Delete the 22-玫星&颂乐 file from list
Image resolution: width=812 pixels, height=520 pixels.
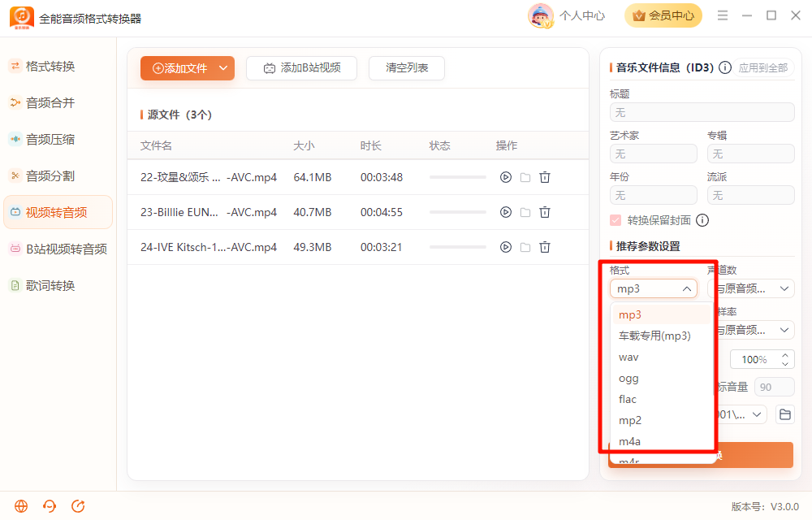[545, 177]
